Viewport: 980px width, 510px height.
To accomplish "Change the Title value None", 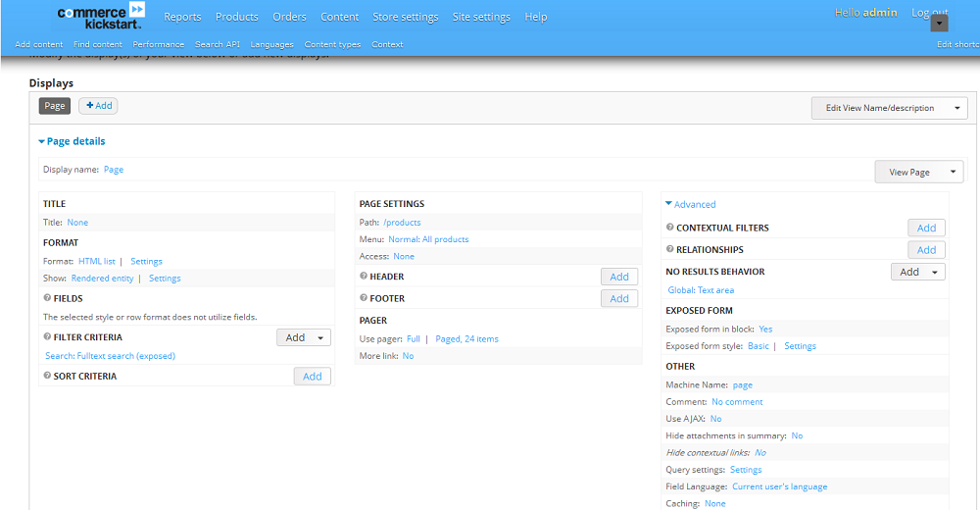I will 77,223.
